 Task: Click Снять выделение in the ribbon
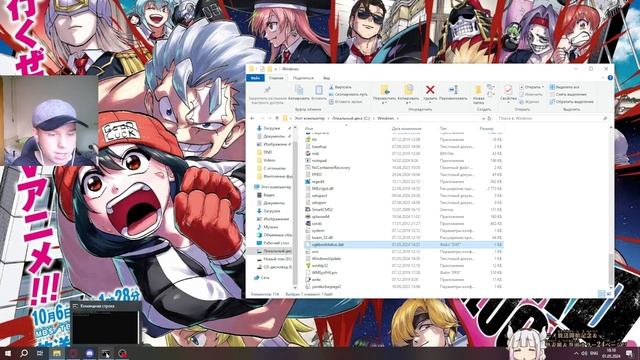click(x=568, y=94)
